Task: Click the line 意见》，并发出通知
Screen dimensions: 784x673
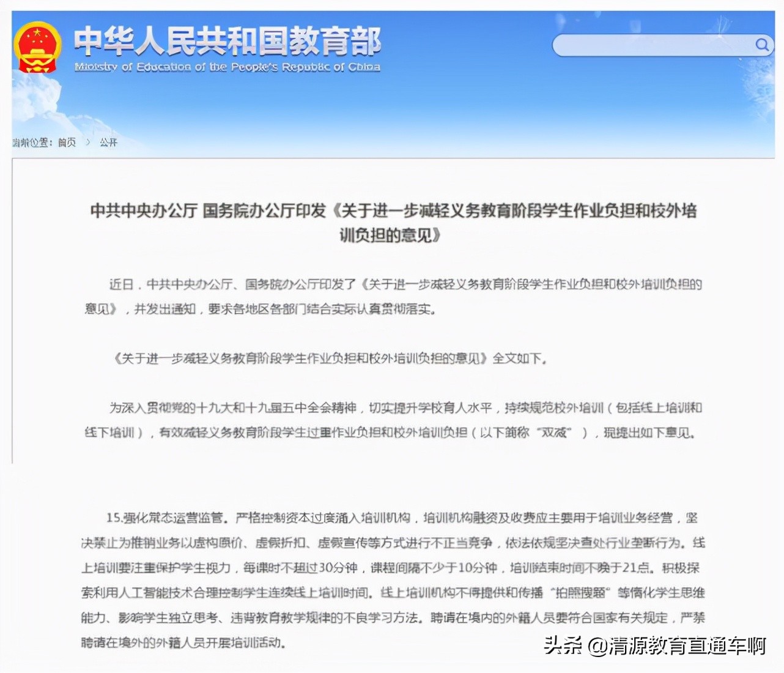Action: click(261, 309)
